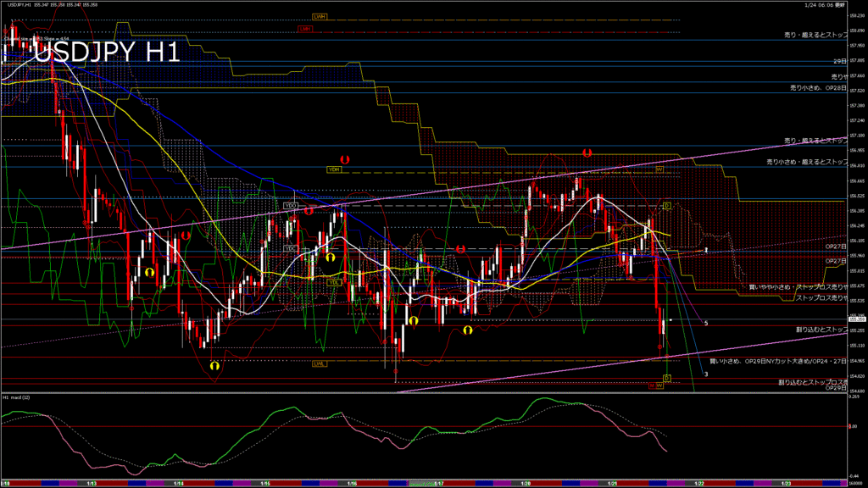The height and width of the screenshot is (488, 868).
Task: Select the red LMH level label
Action: point(304,29)
